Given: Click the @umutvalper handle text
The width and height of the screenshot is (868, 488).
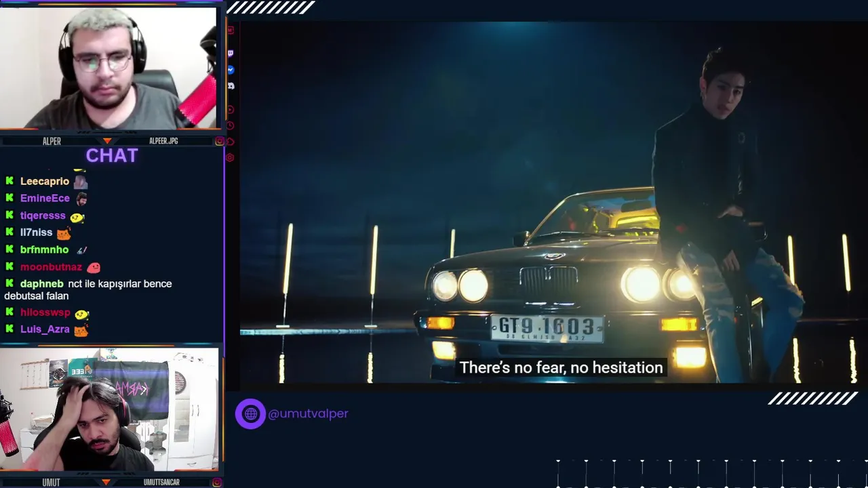Looking at the screenshot, I should click(x=308, y=413).
